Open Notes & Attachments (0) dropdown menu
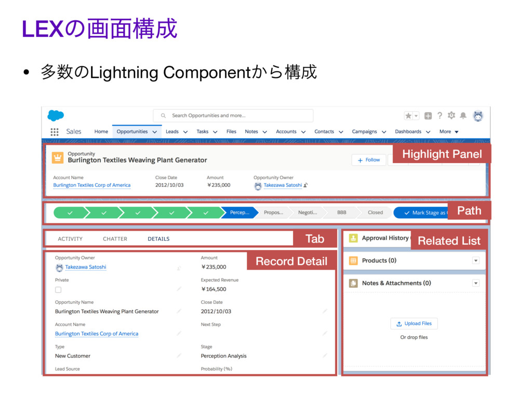The width and height of the screenshot is (532, 399). (476, 283)
